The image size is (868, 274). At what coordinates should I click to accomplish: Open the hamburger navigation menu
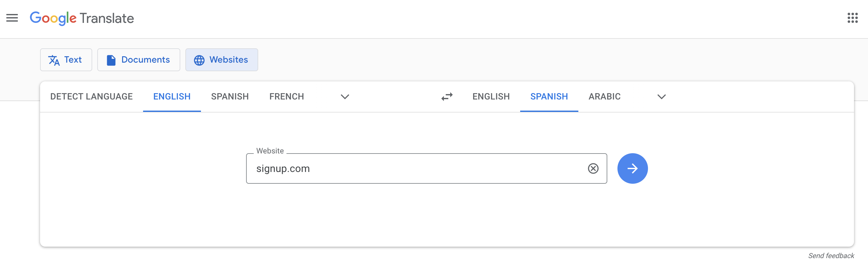[12, 18]
